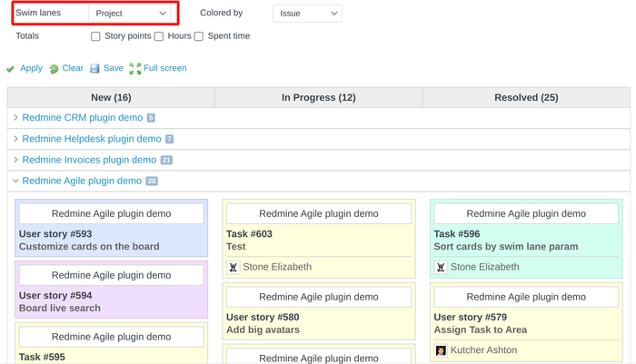636x364 pixels.
Task: Click the Full screen expand icon
Action: [x=135, y=68]
